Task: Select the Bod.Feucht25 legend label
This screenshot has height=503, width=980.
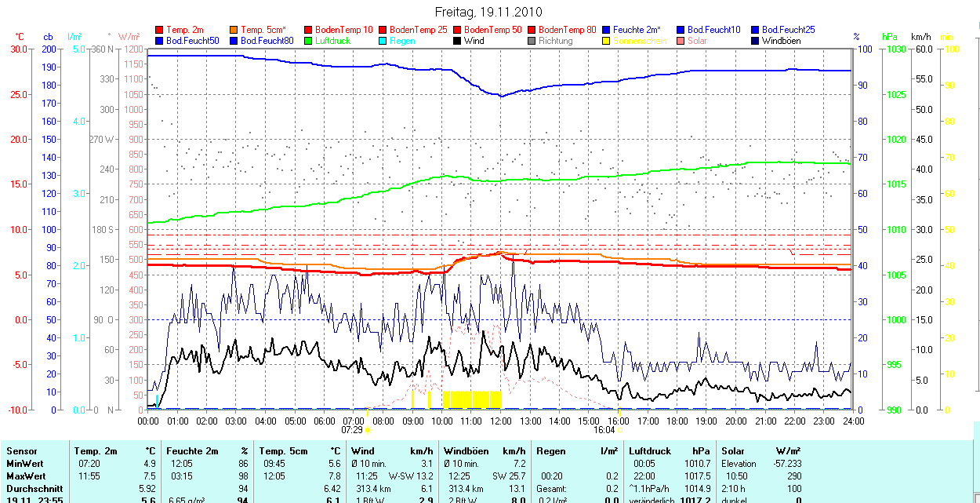Action: click(789, 30)
